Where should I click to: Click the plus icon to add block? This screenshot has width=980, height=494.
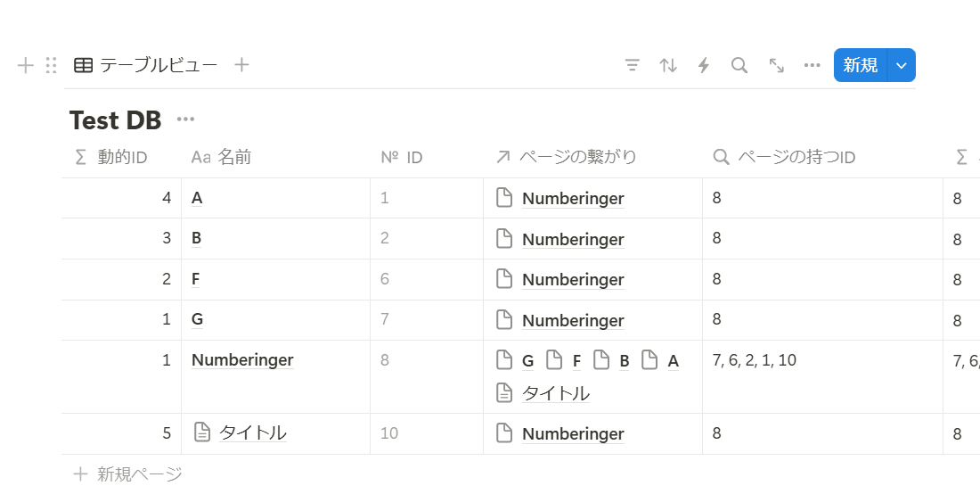click(x=26, y=65)
